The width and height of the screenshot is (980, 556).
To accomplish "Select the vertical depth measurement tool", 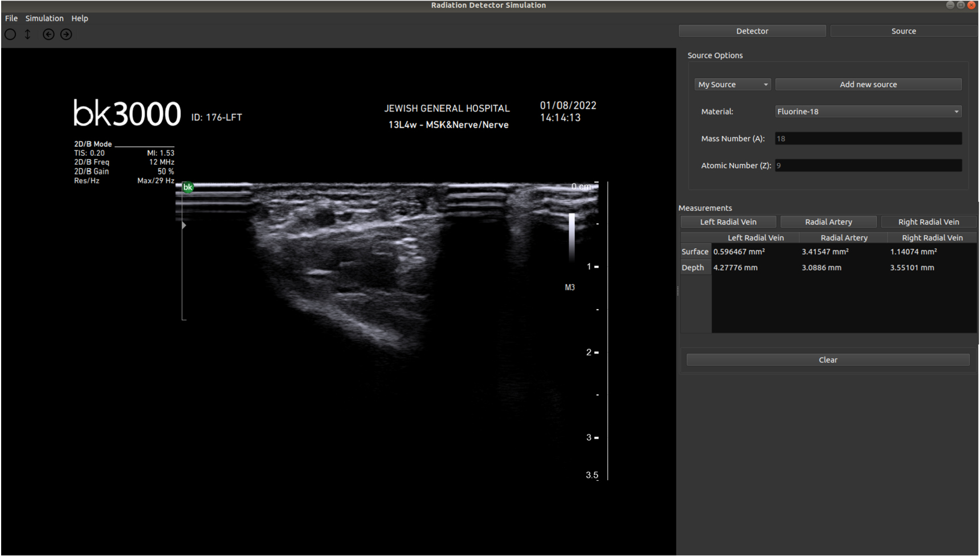I will pos(27,34).
